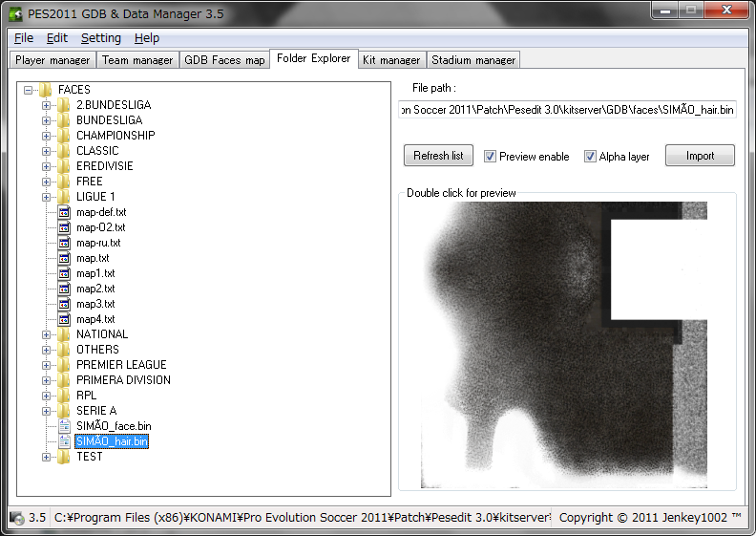This screenshot has height=536, width=756.
Task: Toggle the Alpha layer checkbox
Action: pyautogui.click(x=590, y=157)
